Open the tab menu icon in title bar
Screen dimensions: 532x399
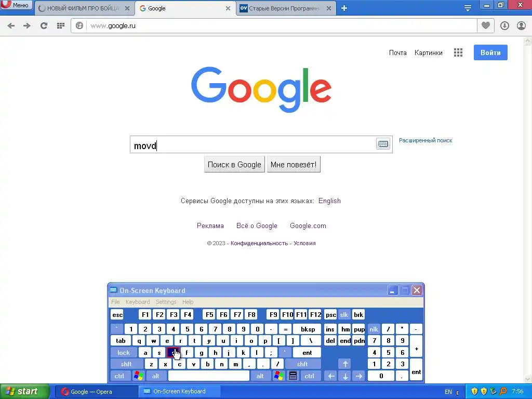point(468,8)
